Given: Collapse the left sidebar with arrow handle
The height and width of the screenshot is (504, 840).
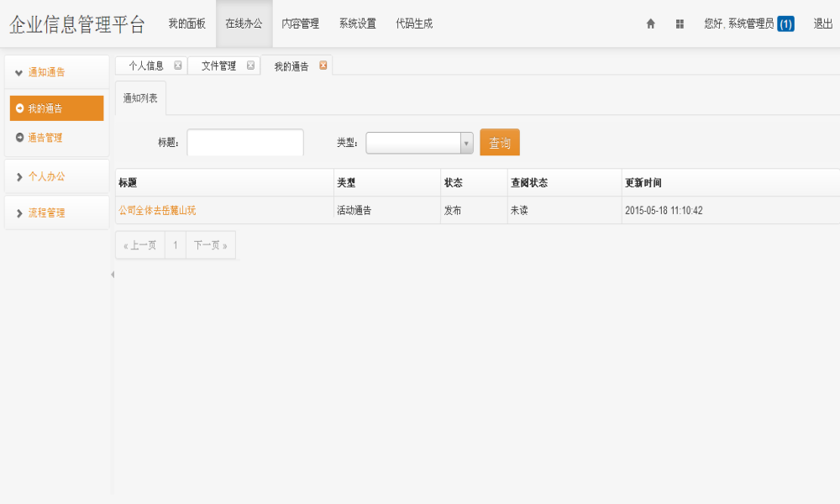Looking at the screenshot, I should pos(113,274).
